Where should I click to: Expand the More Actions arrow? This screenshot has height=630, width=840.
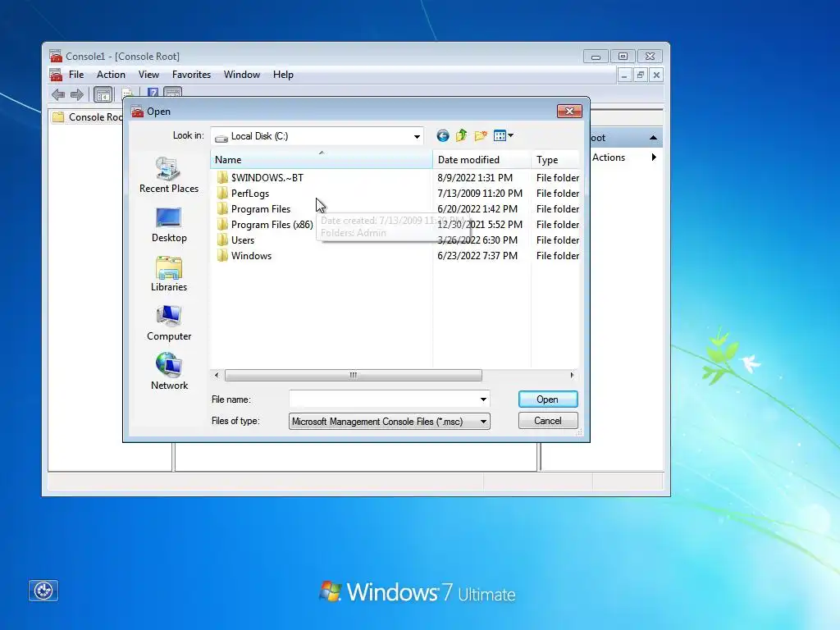(x=654, y=157)
